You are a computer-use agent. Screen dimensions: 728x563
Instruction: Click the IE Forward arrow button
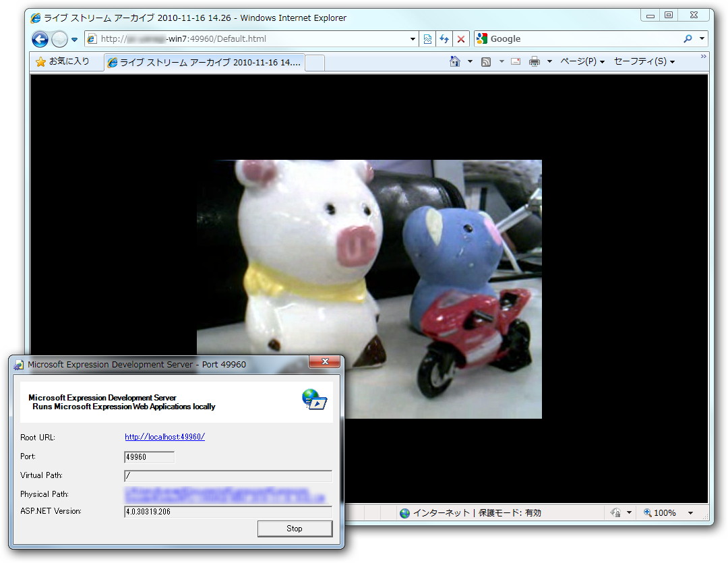59,40
